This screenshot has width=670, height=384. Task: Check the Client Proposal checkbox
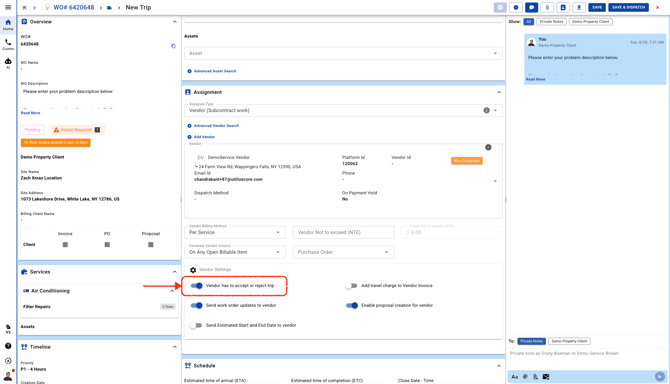tap(150, 245)
